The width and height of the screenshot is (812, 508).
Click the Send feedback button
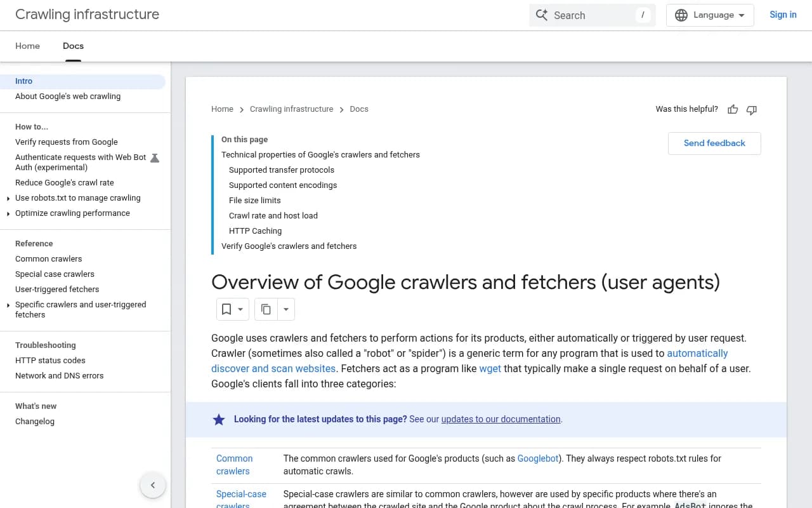(x=714, y=143)
